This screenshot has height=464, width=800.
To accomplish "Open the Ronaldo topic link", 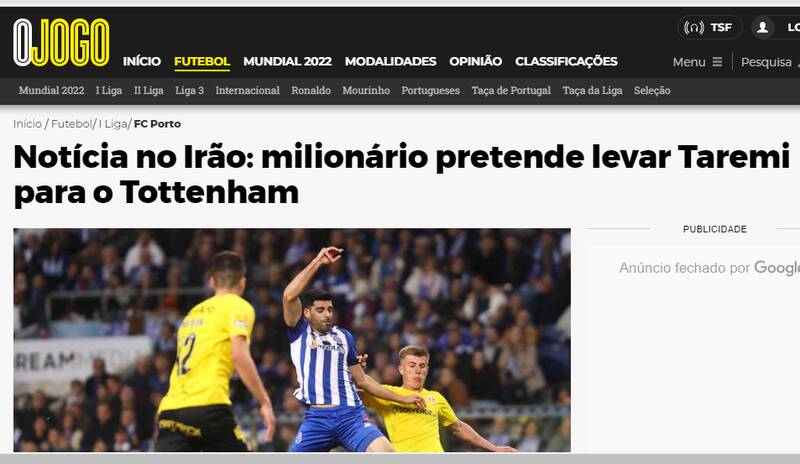I will 311,91.
